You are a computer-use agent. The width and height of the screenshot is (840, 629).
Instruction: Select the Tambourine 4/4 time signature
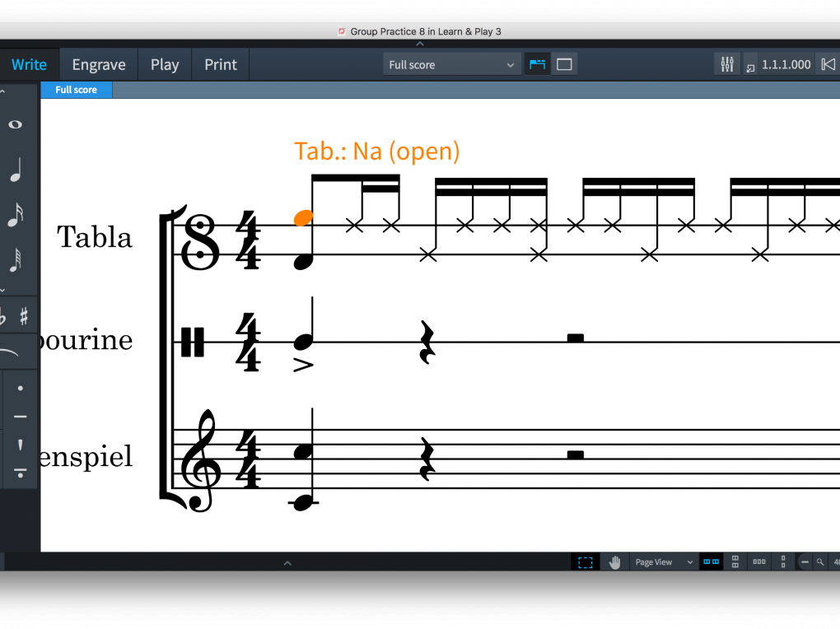248,342
